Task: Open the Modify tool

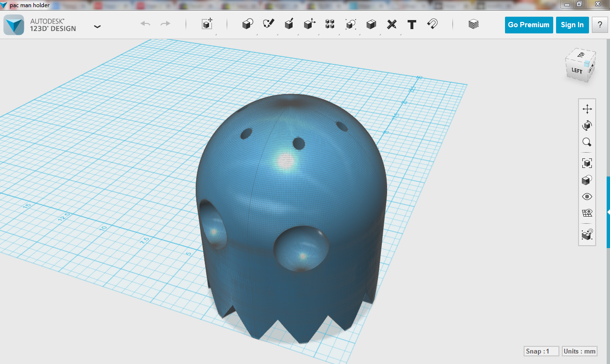Action: [x=310, y=24]
